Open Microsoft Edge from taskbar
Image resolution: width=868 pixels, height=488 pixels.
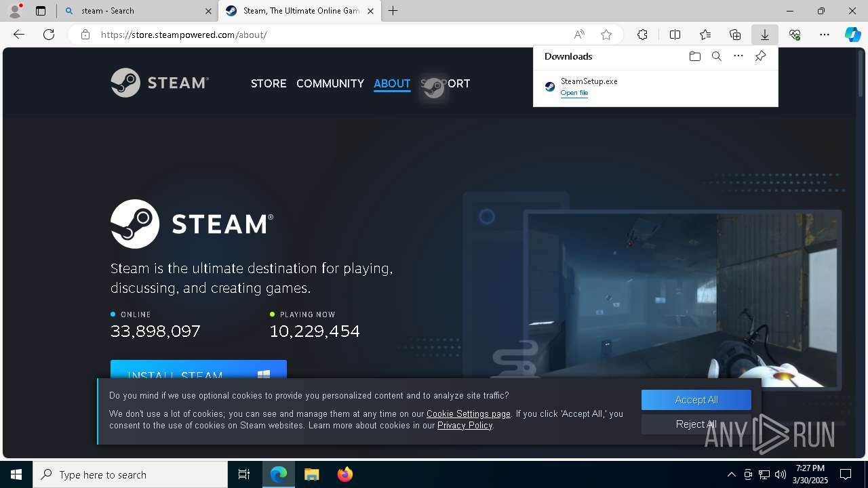(279, 474)
